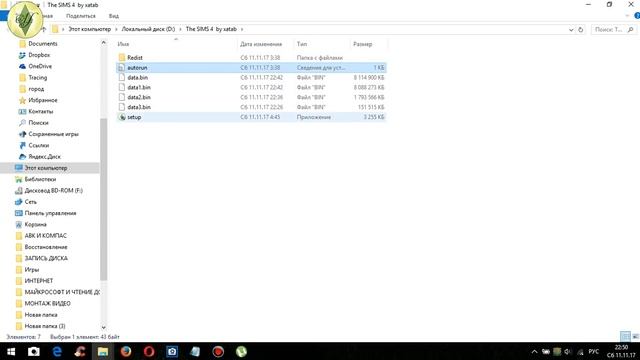This screenshot has height=360, width=640.
Task: Open Поиски in the navigation pane
Action: [38, 123]
